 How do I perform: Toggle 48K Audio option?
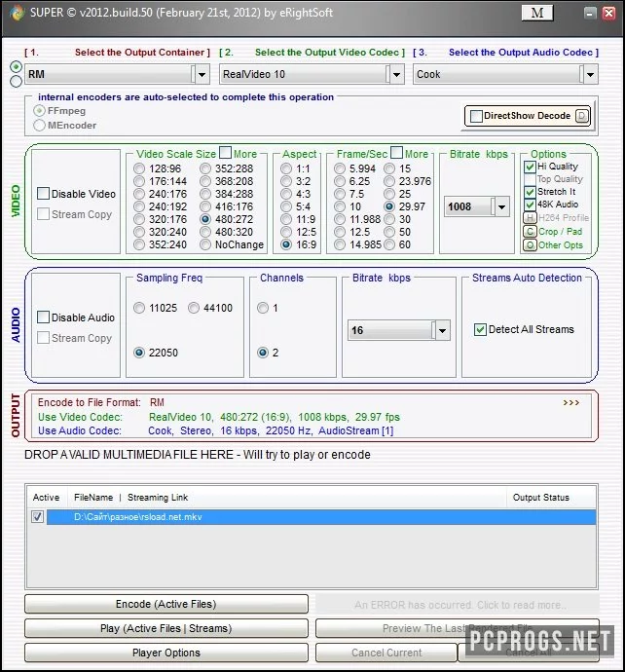click(x=530, y=205)
